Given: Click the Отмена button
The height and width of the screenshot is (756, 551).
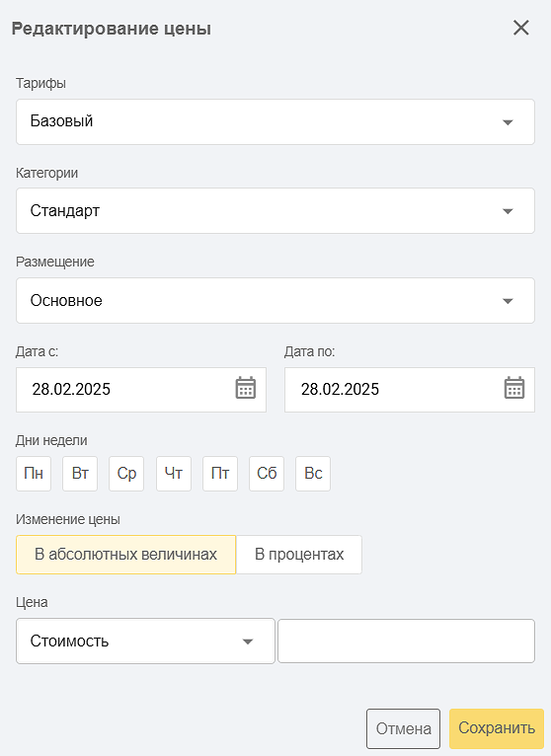Looking at the screenshot, I should point(403,728).
